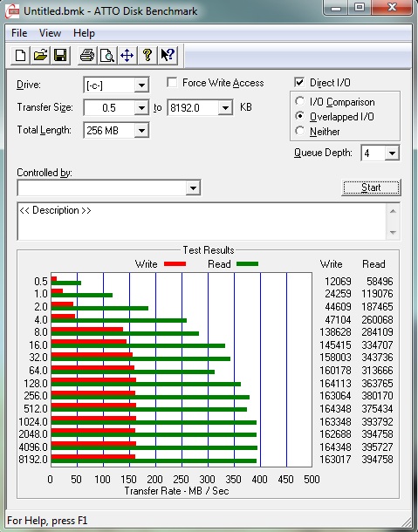Click the green read bar for 64.0
This screenshot has height=532, width=418.
(x=133, y=372)
